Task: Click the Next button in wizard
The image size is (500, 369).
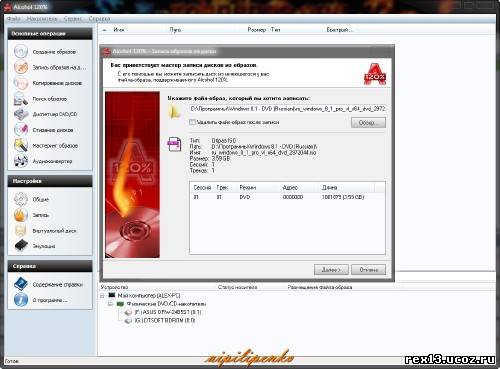Action: (x=331, y=270)
